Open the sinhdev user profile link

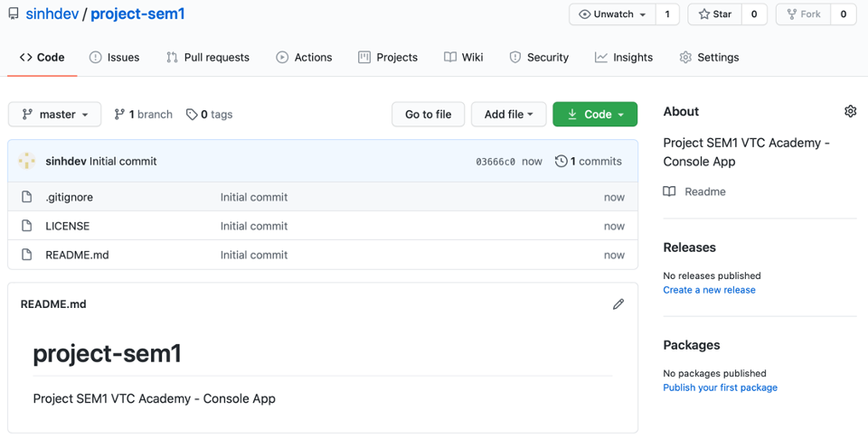(x=52, y=14)
